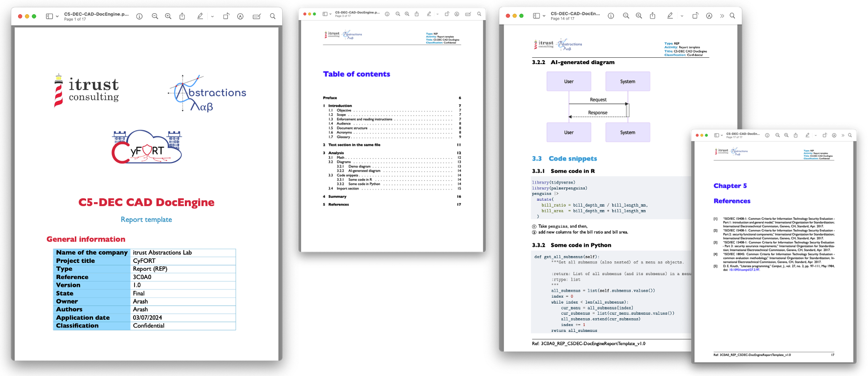Image resolution: width=868 pixels, height=376 pixels.
Task: Select highlight pen in Page 3 window
Action: [429, 14]
